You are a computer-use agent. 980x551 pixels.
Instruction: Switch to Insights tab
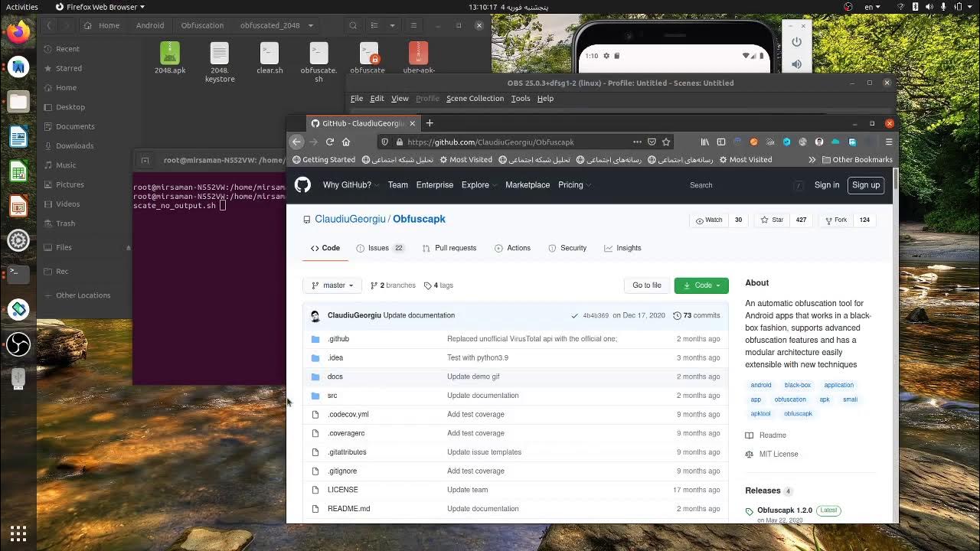pyautogui.click(x=622, y=248)
